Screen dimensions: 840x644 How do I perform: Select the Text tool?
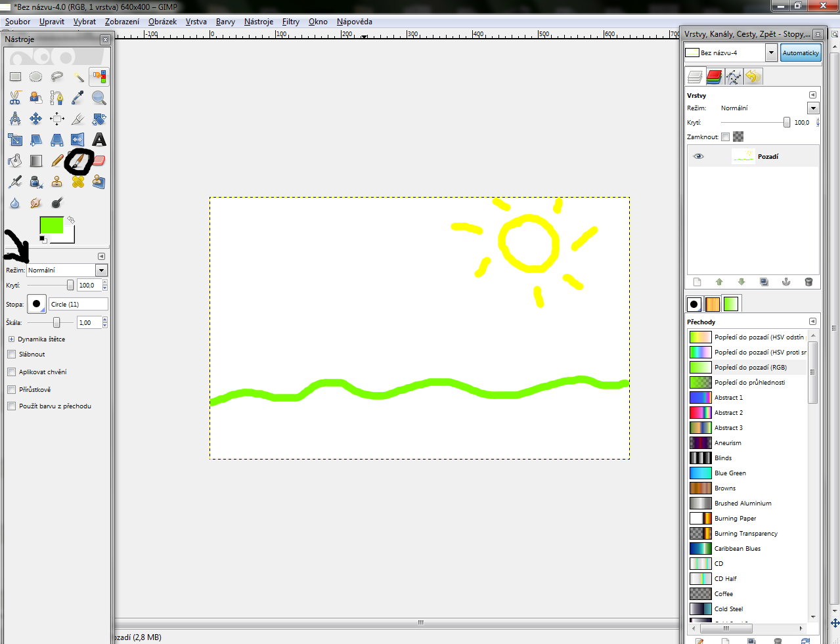(99, 139)
